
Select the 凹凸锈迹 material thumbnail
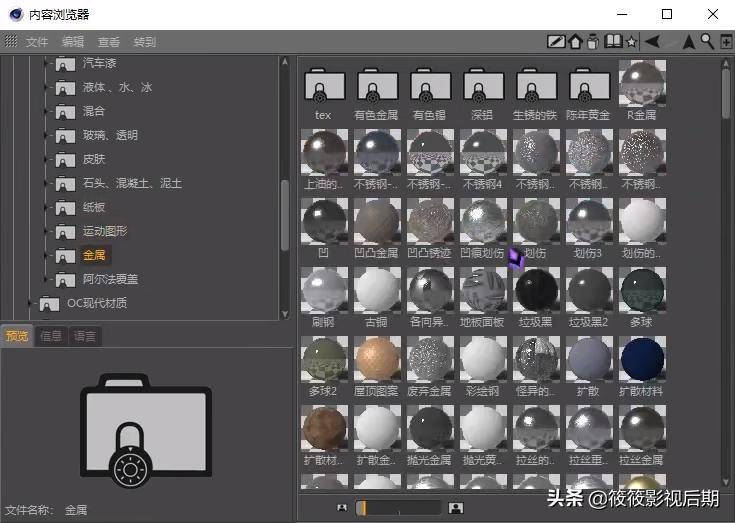tap(430, 221)
